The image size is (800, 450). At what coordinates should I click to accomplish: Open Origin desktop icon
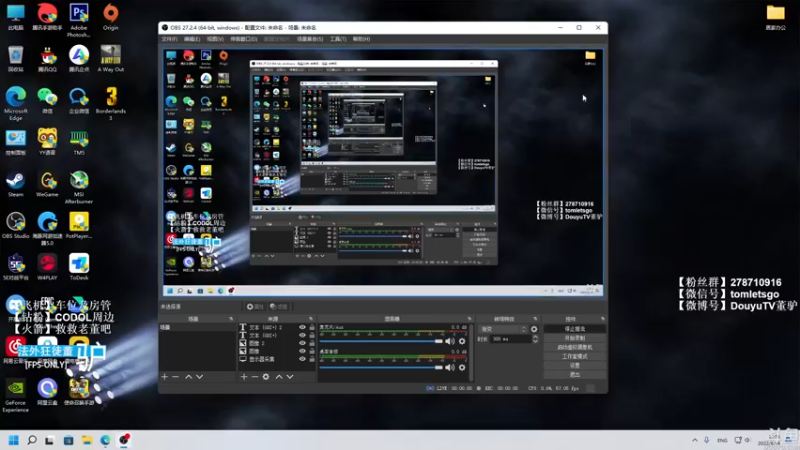(110, 17)
